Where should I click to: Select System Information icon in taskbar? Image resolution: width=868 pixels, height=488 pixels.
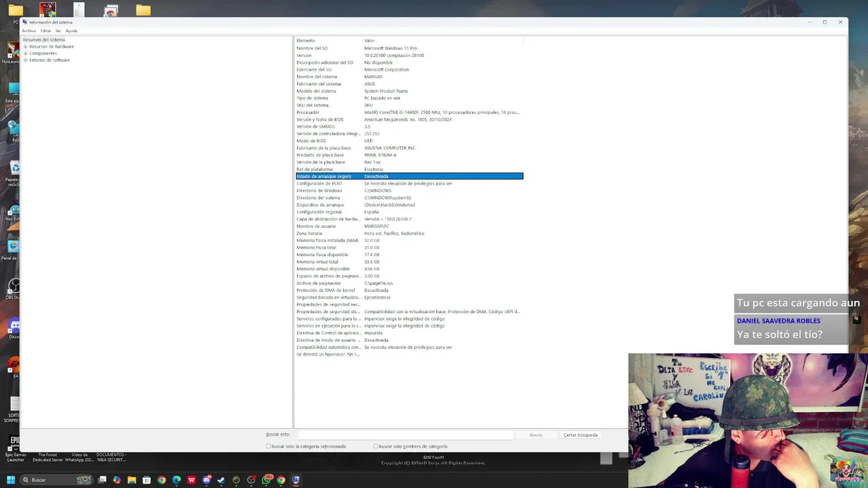click(296, 480)
